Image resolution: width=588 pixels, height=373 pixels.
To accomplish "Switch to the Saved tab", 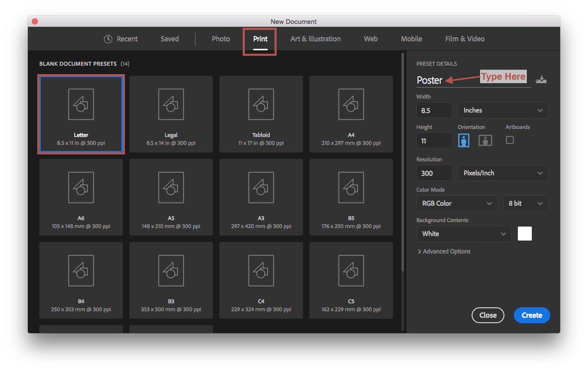I will click(x=170, y=39).
